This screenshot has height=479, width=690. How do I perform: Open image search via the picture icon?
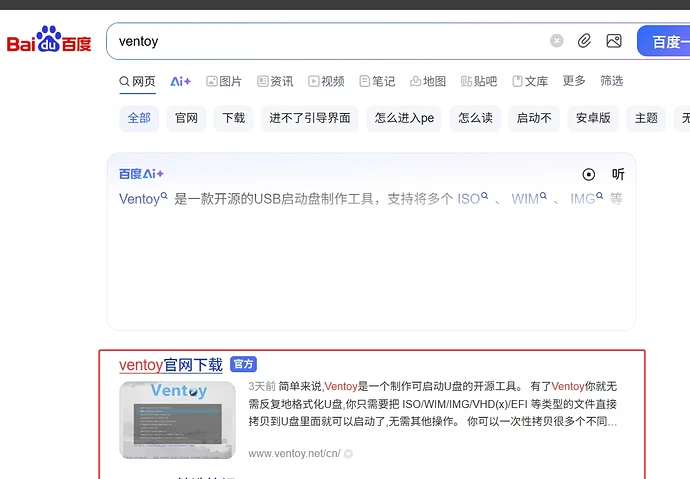(614, 41)
